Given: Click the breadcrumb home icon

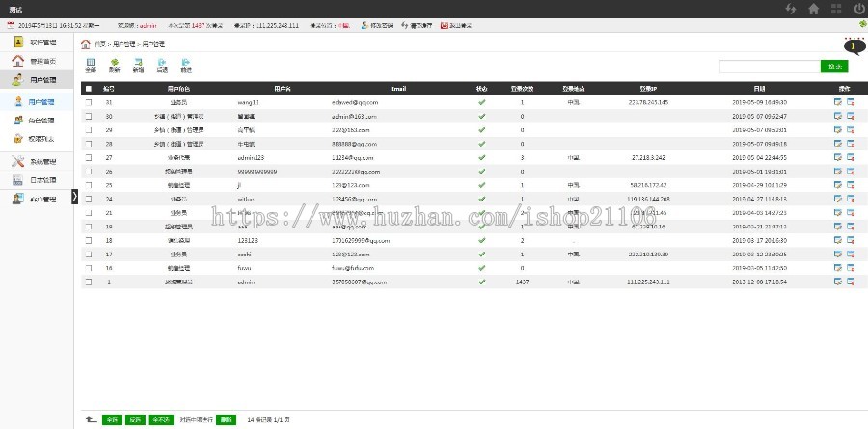Looking at the screenshot, I should [x=86, y=43].
